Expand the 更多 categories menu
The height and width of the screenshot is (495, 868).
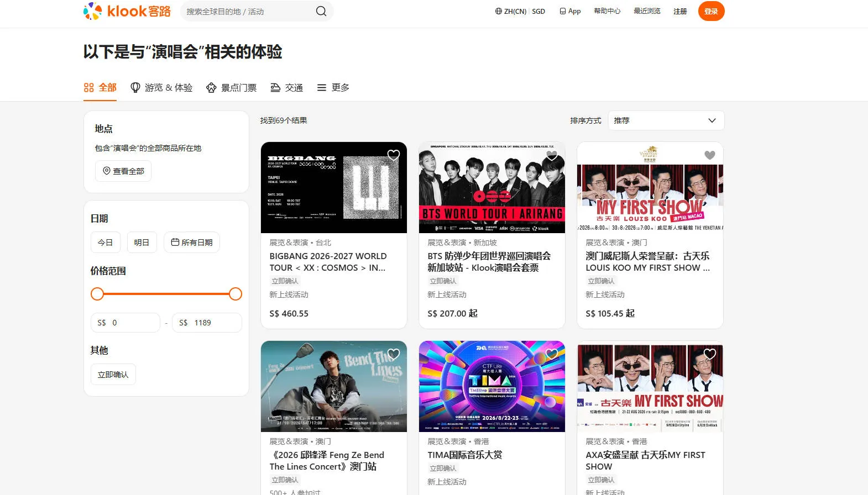(333, 88)
